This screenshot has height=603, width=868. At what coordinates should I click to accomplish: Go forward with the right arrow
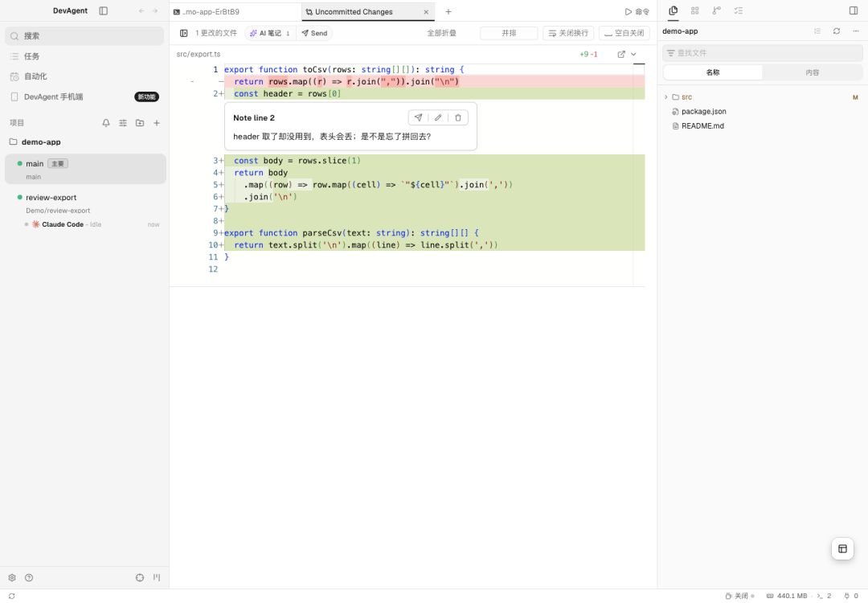pos(155,11)
